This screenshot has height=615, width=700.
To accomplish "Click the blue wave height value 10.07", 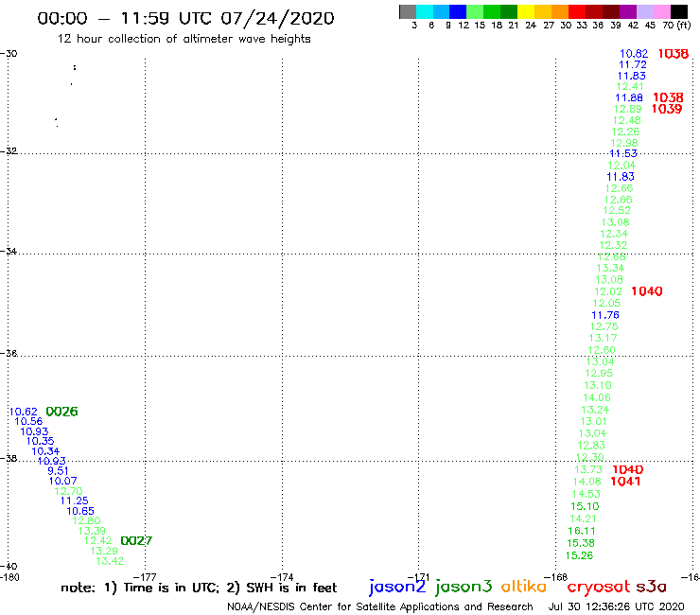I will [62, 481].
